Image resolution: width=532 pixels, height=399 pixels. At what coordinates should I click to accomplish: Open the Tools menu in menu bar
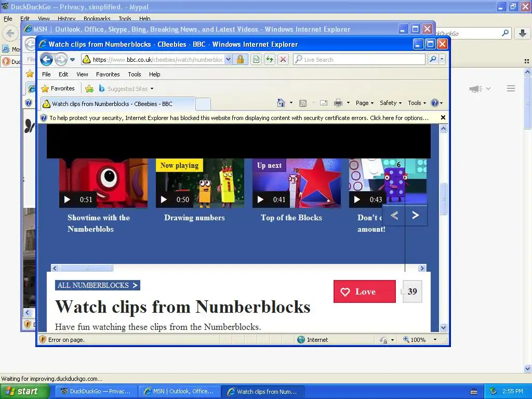(135, 74)
